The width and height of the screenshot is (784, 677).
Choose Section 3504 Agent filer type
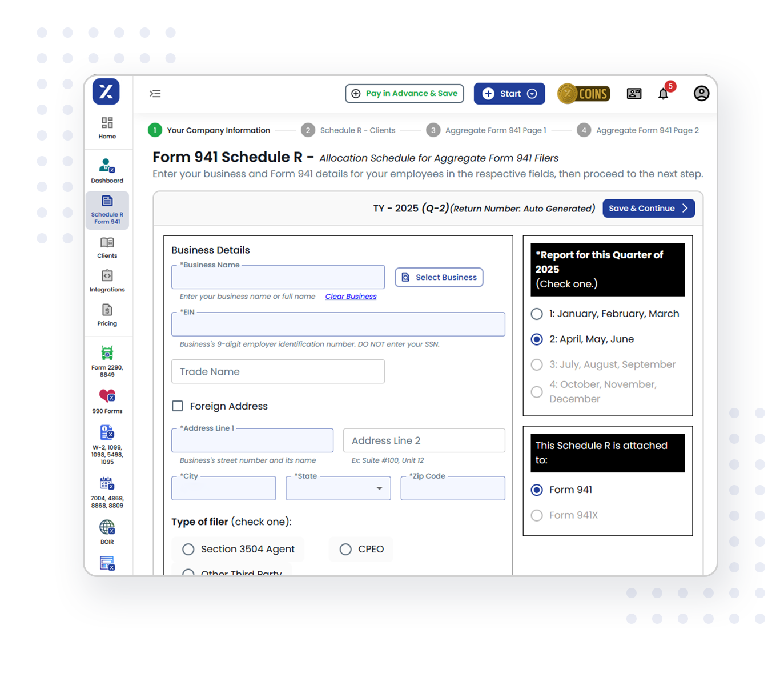click(x=188, y=549)
